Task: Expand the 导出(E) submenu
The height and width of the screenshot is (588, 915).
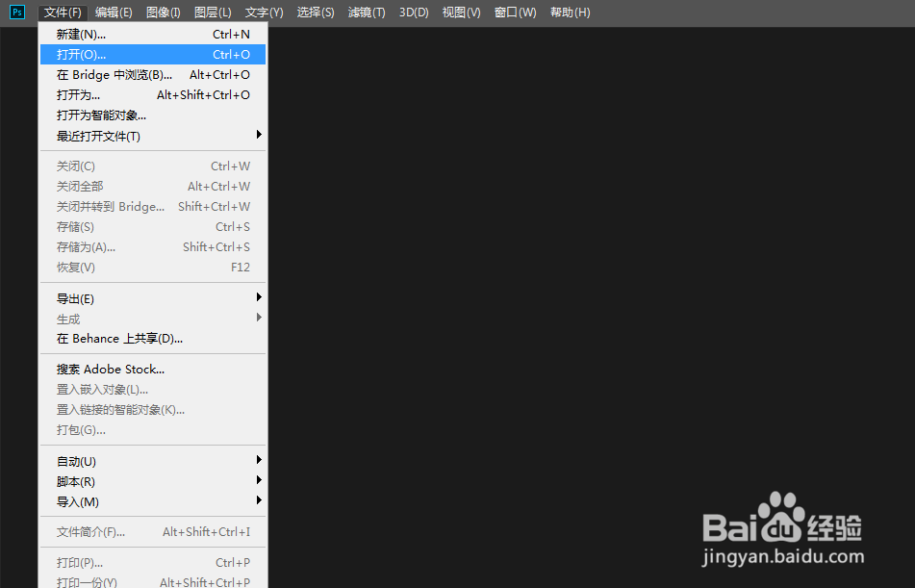Action: point(153,298)
